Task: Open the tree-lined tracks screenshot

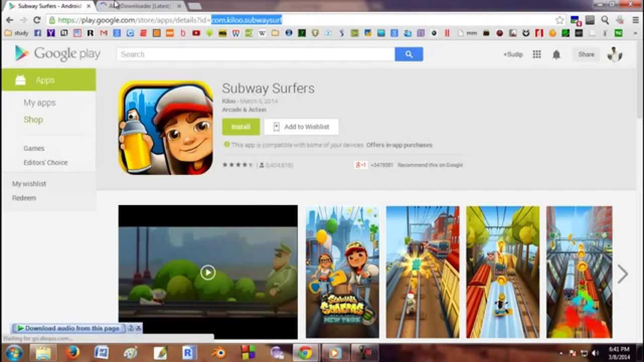Action: pyautogui.click(x=503, y=271)
